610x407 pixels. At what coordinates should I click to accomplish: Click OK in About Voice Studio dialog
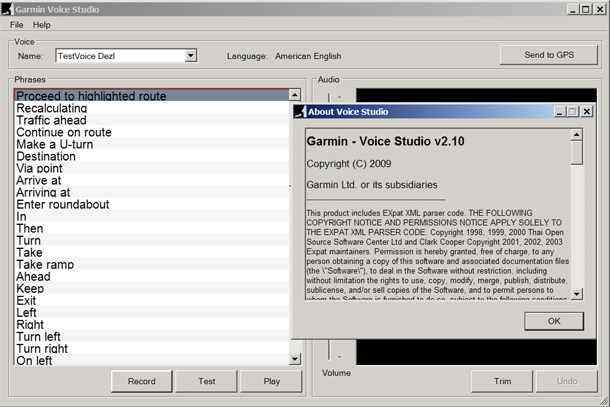coord(554,321)
